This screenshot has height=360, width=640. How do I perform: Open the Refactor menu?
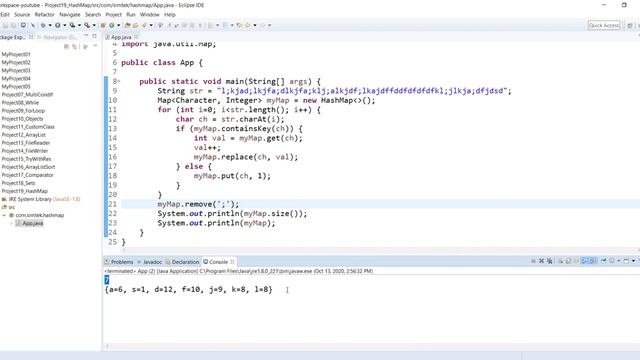[x=44, y=14]
